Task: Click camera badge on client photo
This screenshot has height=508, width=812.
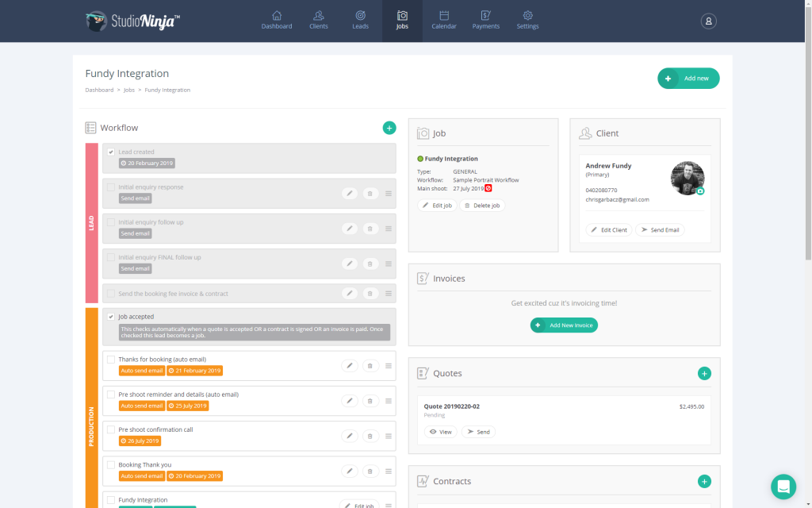Action: (700, 191)
